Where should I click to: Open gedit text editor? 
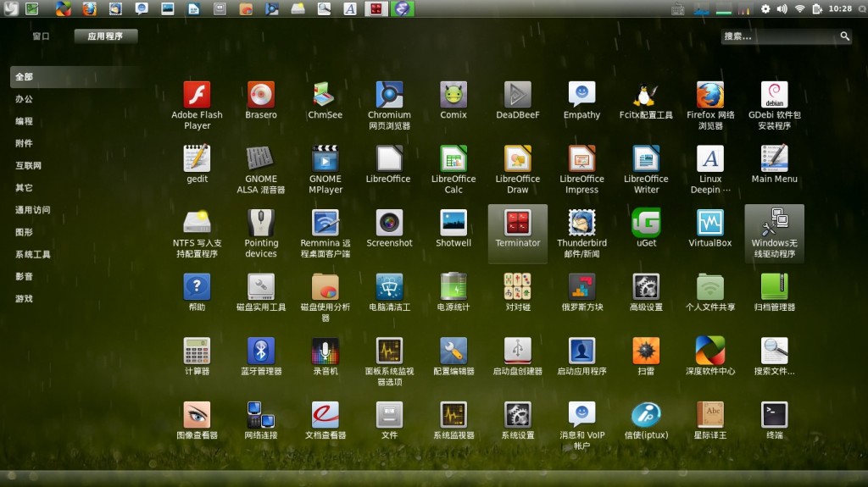pyautogui.click(x=197, y=164)
